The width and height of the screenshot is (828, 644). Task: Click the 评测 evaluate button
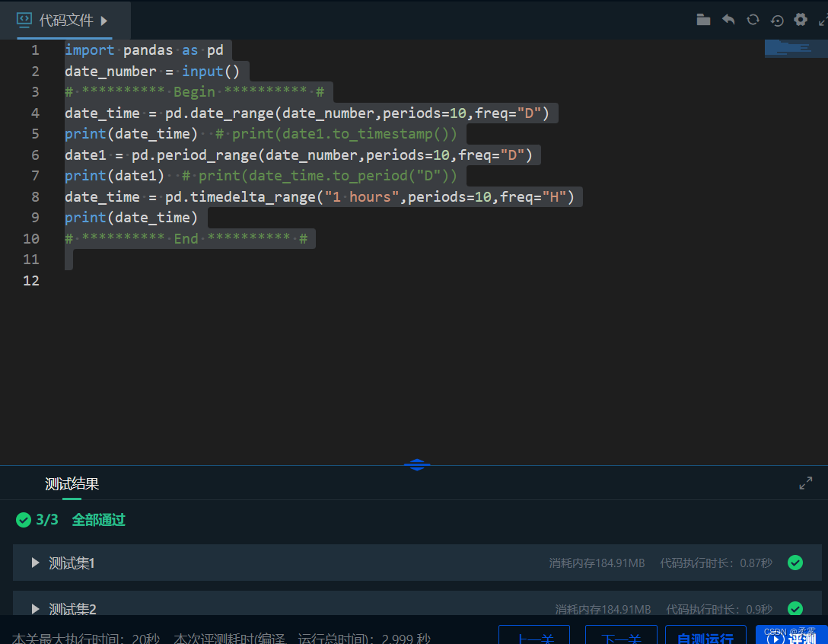791,635
